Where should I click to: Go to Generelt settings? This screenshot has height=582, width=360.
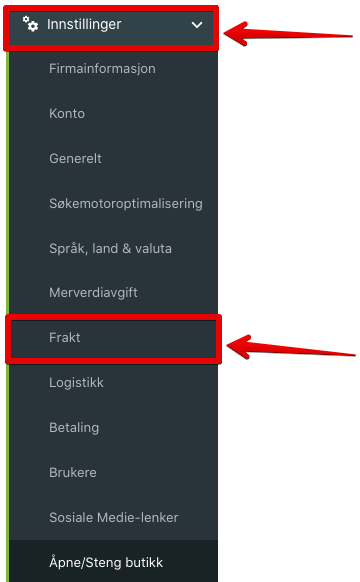[75, 158]
